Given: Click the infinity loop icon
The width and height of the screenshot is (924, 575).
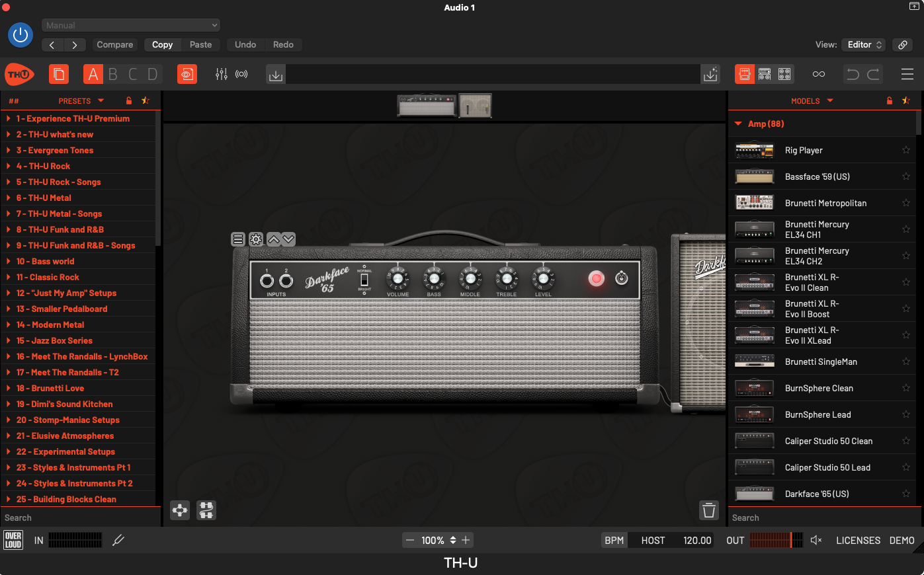Looking at the screenshot, I should click(x=819, y=74).
